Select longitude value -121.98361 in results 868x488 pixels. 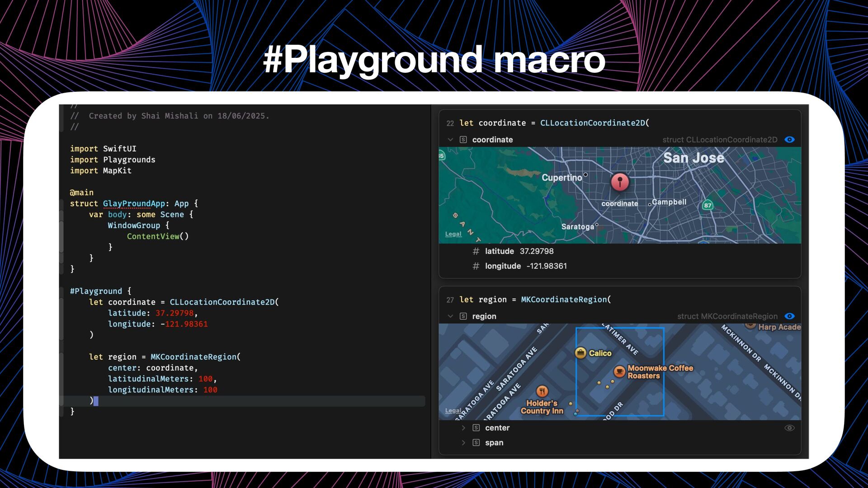[546, 266]
